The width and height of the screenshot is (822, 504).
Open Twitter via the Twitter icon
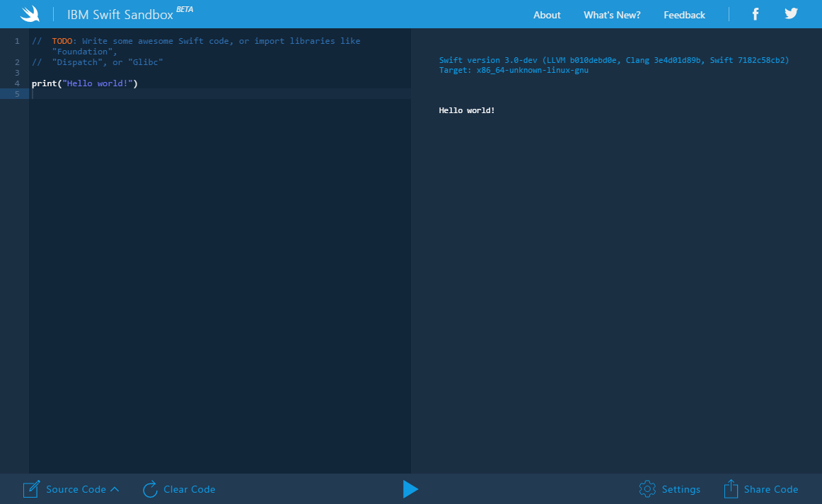point(791,13)
